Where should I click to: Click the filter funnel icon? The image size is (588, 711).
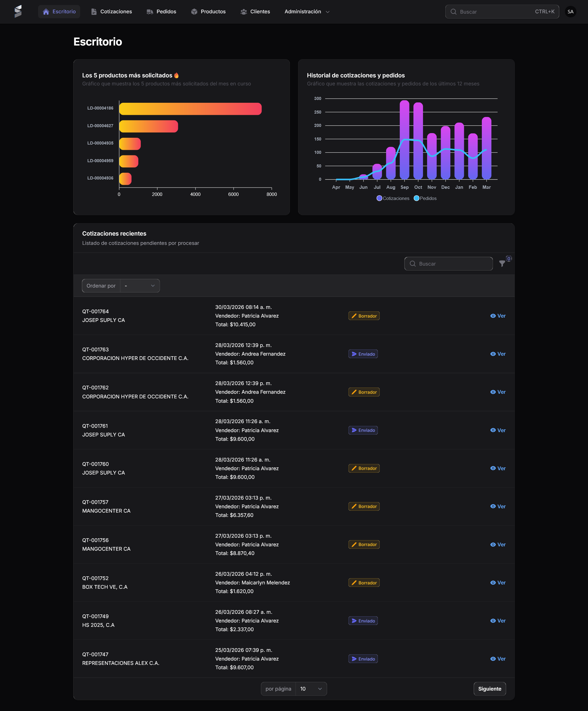502,264
